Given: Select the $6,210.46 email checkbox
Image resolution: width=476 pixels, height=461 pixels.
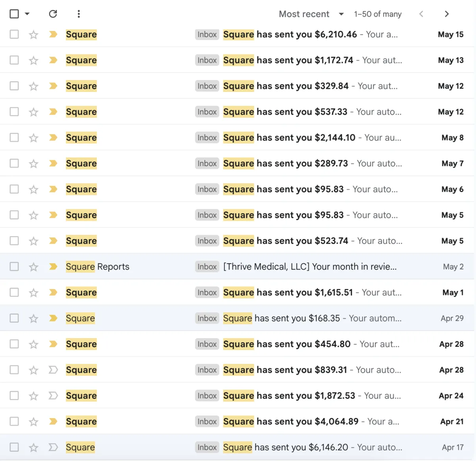Looking at the screenshot, I should [x=14, y=34].
